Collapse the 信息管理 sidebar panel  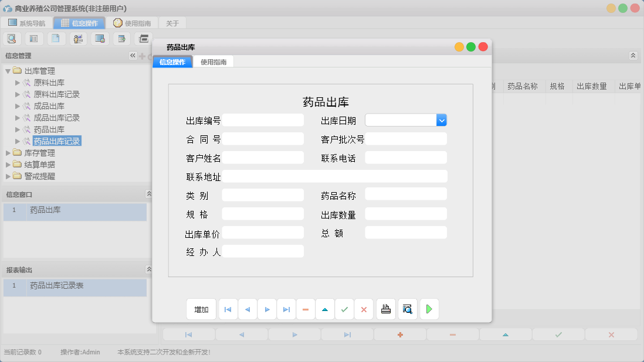click(x=133, y=55)
